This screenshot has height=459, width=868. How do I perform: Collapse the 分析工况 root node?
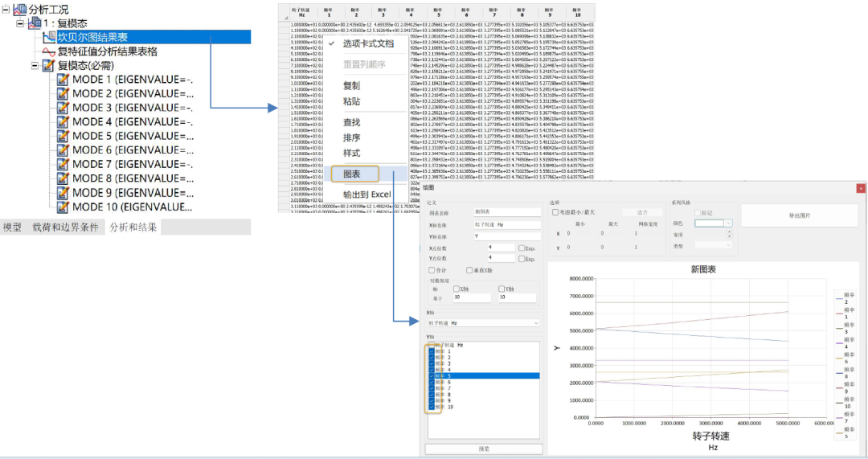pyautogui.click(x=6, y=10)
